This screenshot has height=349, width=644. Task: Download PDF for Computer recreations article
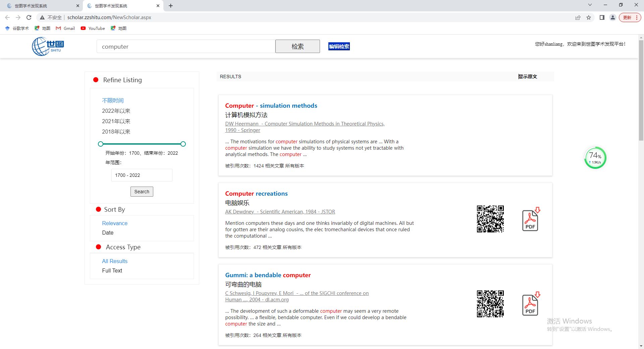tap(531, 219)
